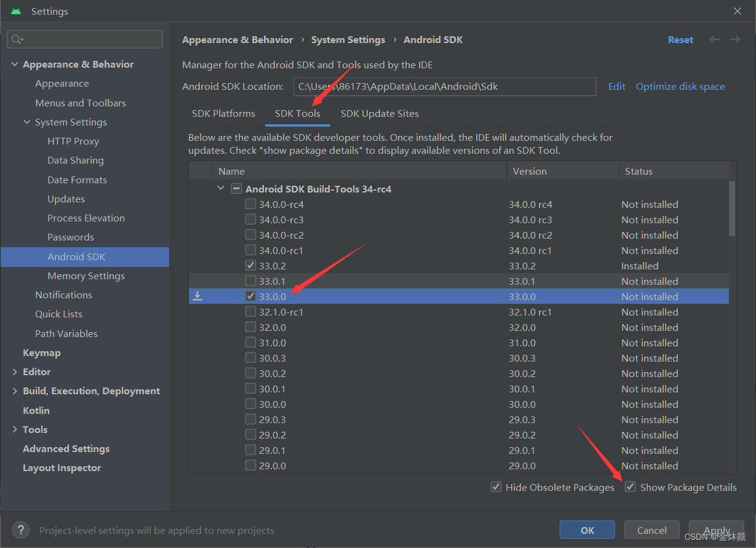This screenshot has height=548, width=756.
Task: Click Appearance & Behavior breadcrumb
Action: tap(237, 39)
